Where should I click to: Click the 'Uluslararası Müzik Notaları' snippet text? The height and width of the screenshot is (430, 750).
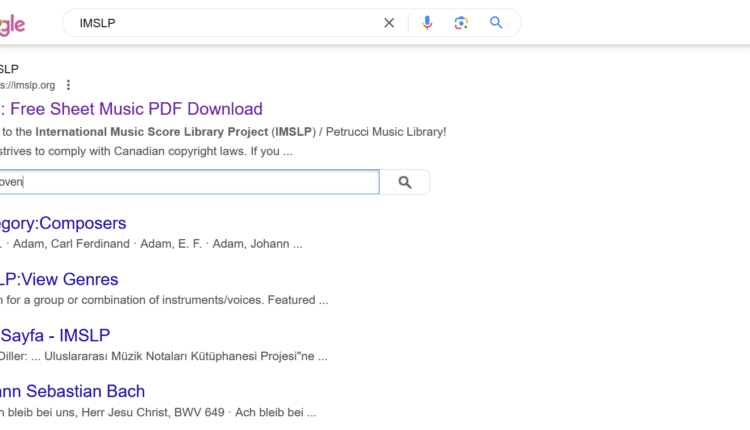pos(116,356)
